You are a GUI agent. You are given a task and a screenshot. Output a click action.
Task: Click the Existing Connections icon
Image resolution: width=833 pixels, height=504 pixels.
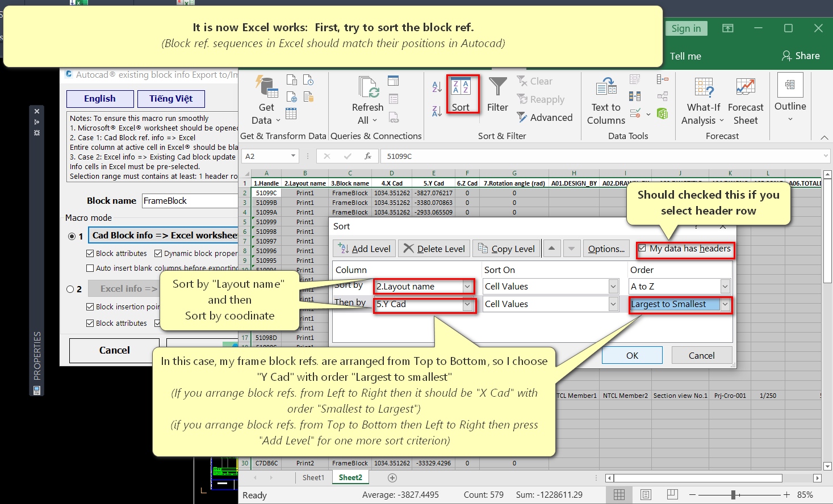(308, 96)
